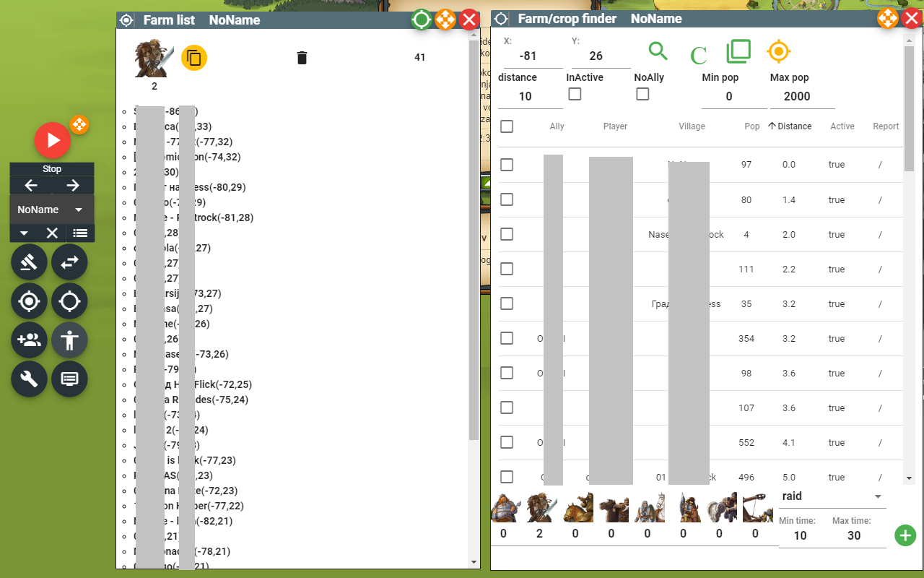Viewport: 924px width, 578px height.
Task: Click the orange move icon in the Farm/crop finder title bar
Action: (x=887, y=18)
